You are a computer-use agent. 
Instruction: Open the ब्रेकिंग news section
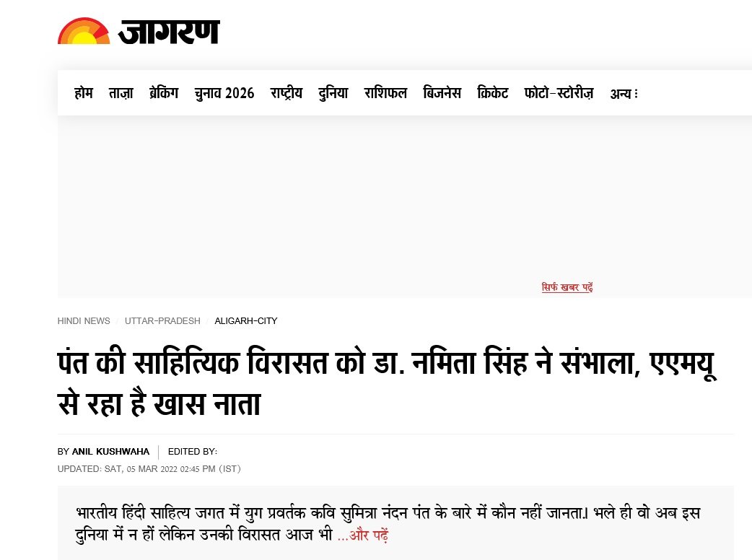coord(164,92)
